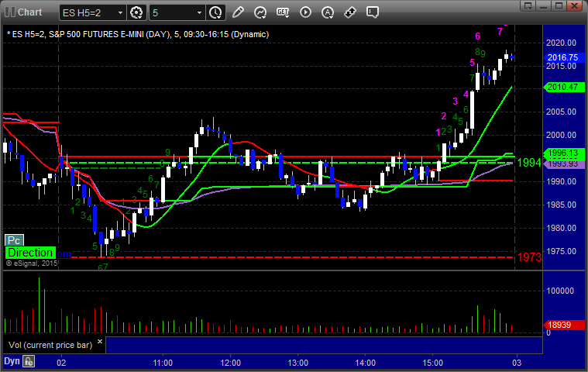Click the Dyn scaling label
588x372 pixels.
12,361
